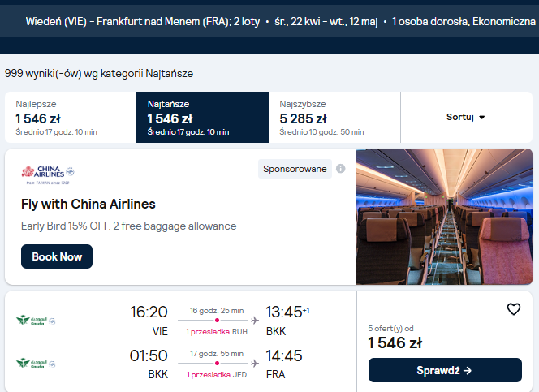Click the Sprawdź button
Image resolution: width=539 pixels, height=392 pixels.
pyautogui.click(x=445, y=370)
